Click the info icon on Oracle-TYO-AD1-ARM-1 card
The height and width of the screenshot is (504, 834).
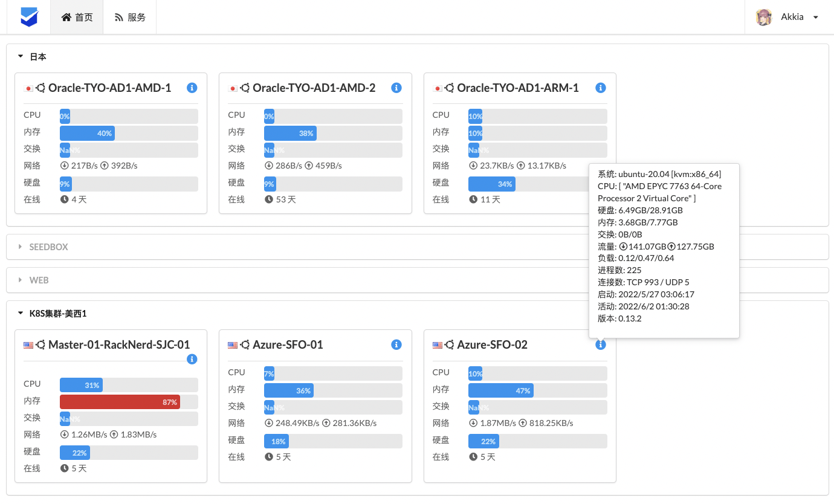tap(601, 88)
